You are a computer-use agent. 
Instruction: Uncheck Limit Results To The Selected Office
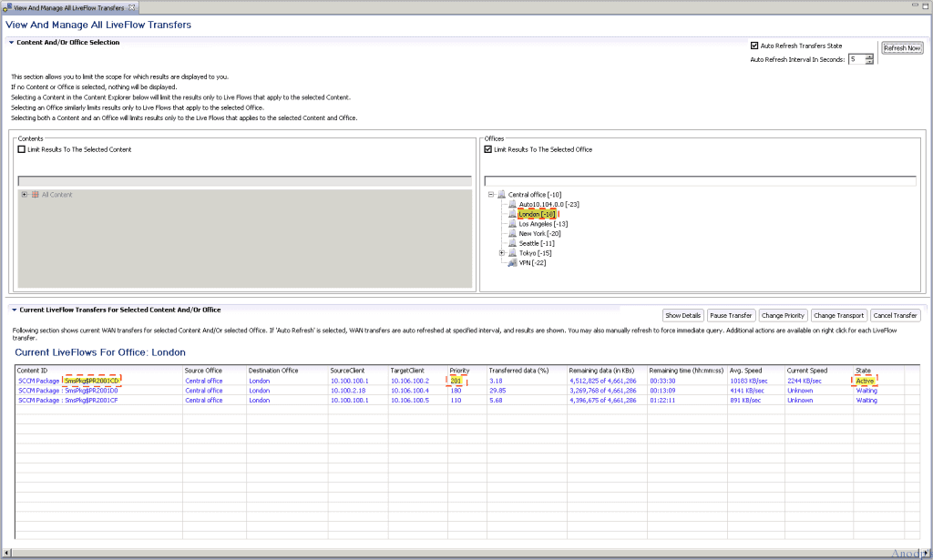(488, 149)
